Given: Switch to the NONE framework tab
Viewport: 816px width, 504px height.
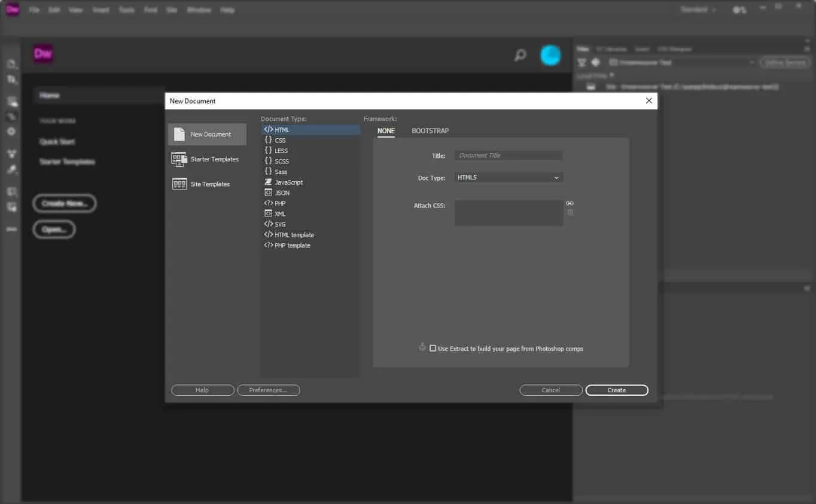Looking at the screenshot, I should pyautogui.click(x=386, y=131).
